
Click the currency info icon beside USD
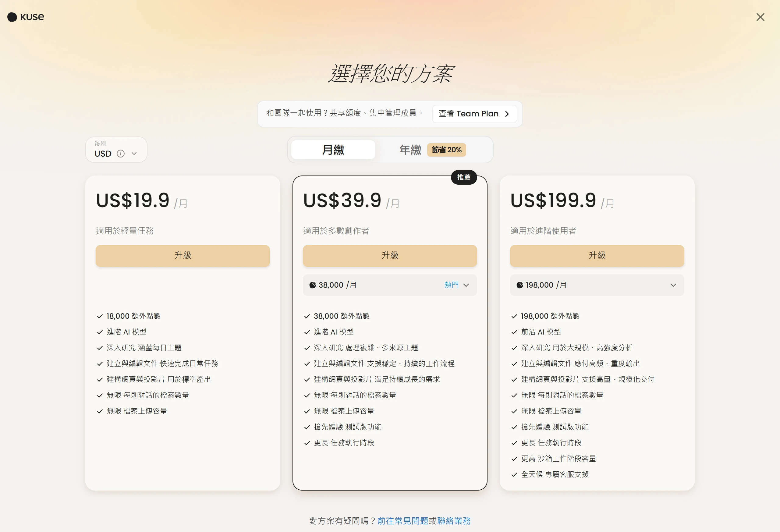[120, 154]
